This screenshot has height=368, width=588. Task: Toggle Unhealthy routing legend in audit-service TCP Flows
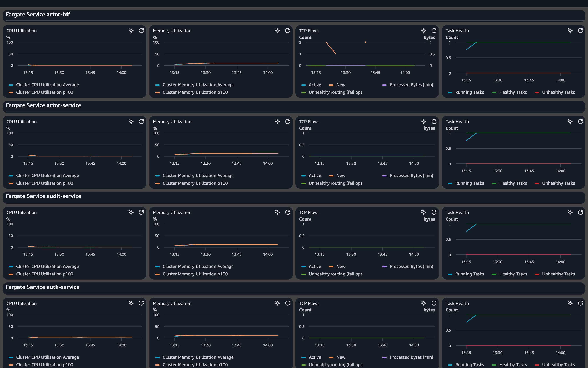332,274
